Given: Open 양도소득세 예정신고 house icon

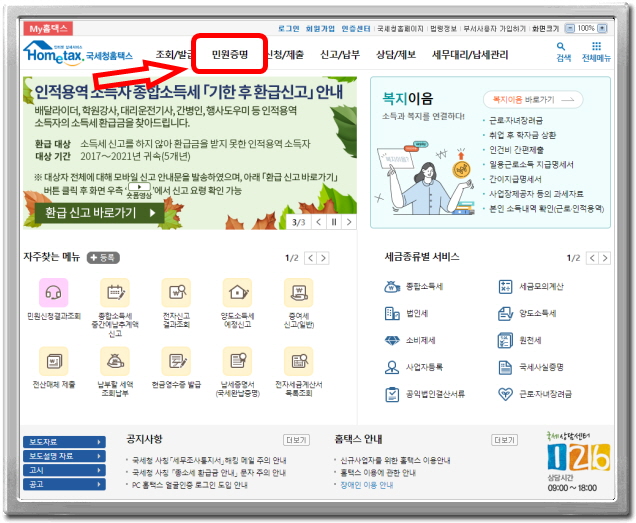Looking at the screenshot, I should coord(237,292).
